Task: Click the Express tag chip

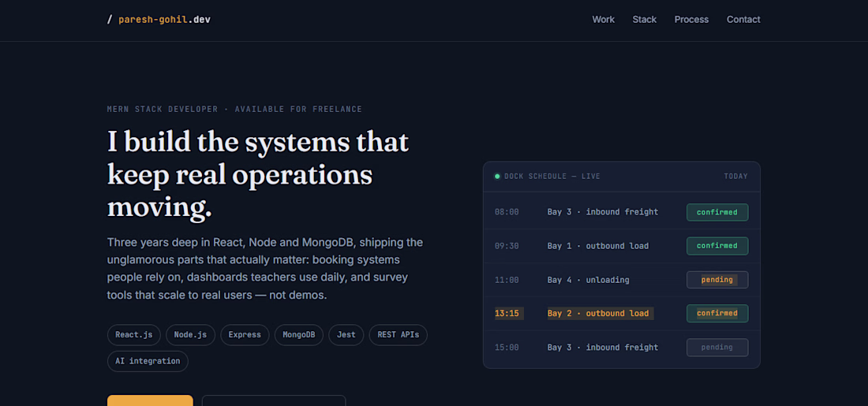Action: pos(245,334)
